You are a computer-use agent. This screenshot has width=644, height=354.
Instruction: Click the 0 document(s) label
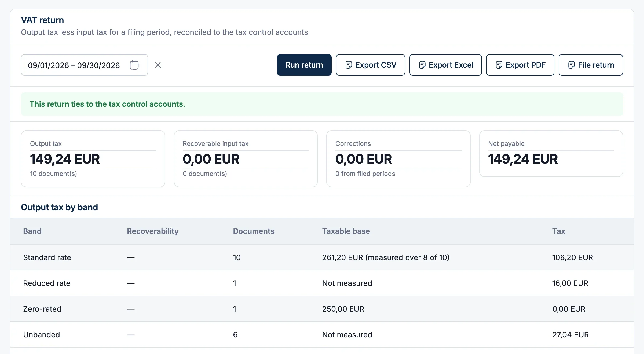pyautogui.click(x=205, y=174)
